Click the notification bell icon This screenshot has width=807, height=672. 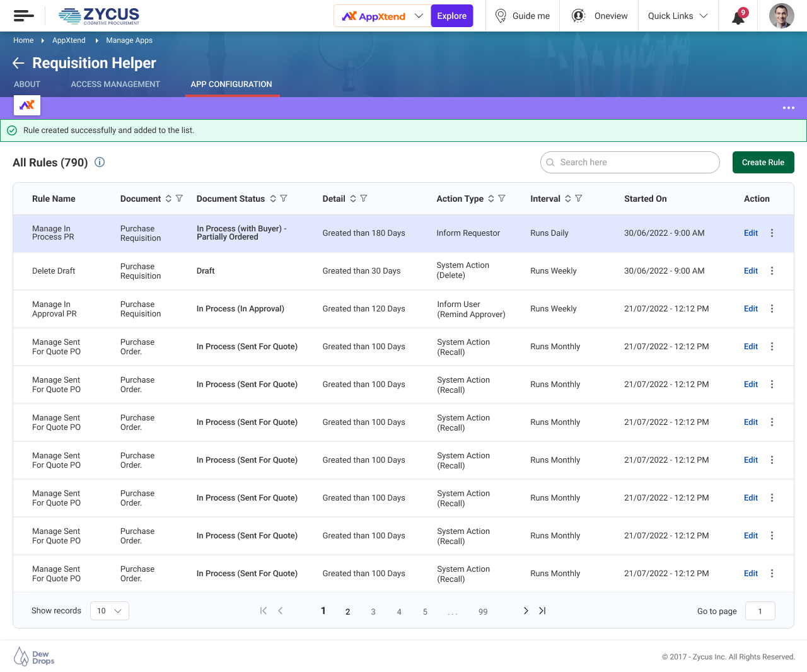tap(738, 16)
